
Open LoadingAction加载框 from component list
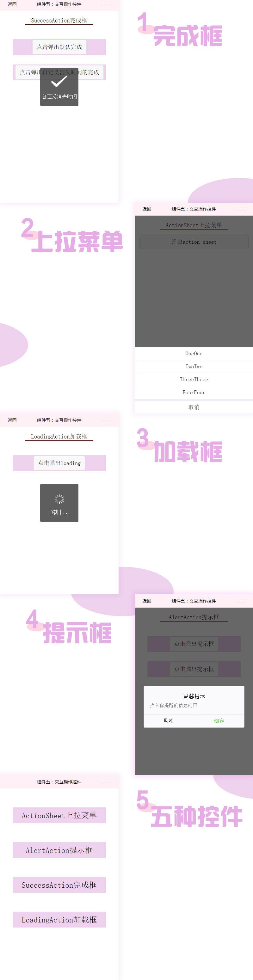59,920
